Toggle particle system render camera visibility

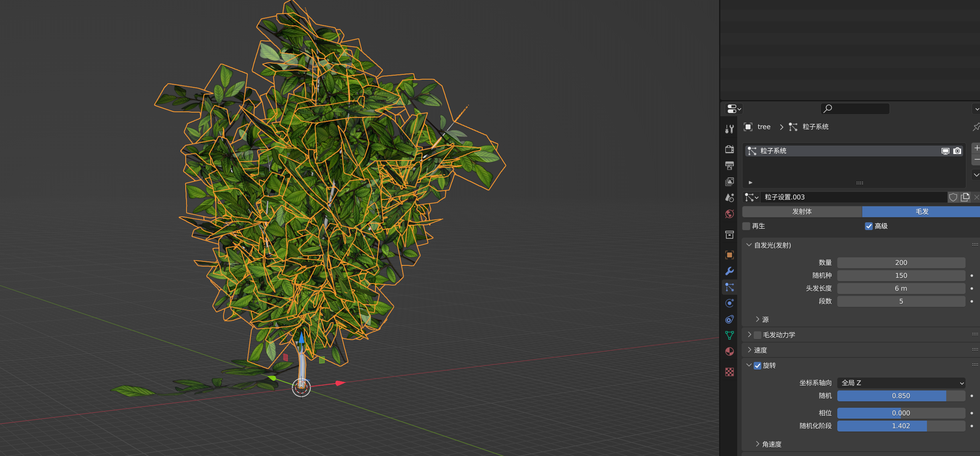click(957, 151)
